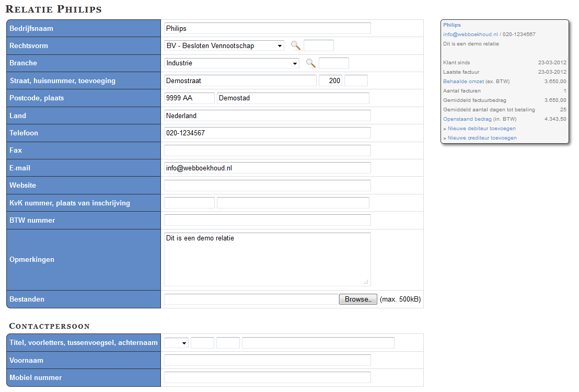This screenshot has width=579, height=392.
Task: Click the Bestanden file path field
Action: tap(251, 299)
